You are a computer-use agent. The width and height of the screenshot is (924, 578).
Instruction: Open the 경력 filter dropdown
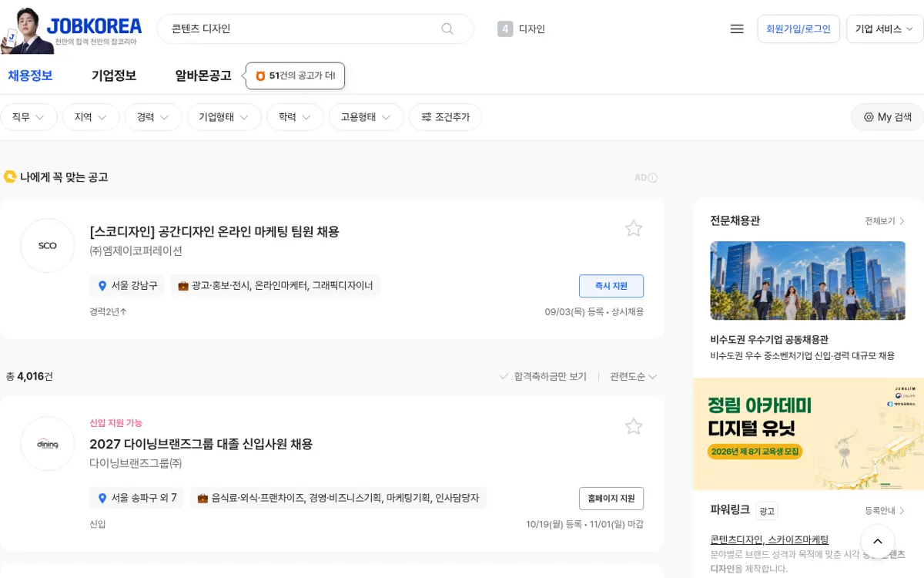pos(153,117)
